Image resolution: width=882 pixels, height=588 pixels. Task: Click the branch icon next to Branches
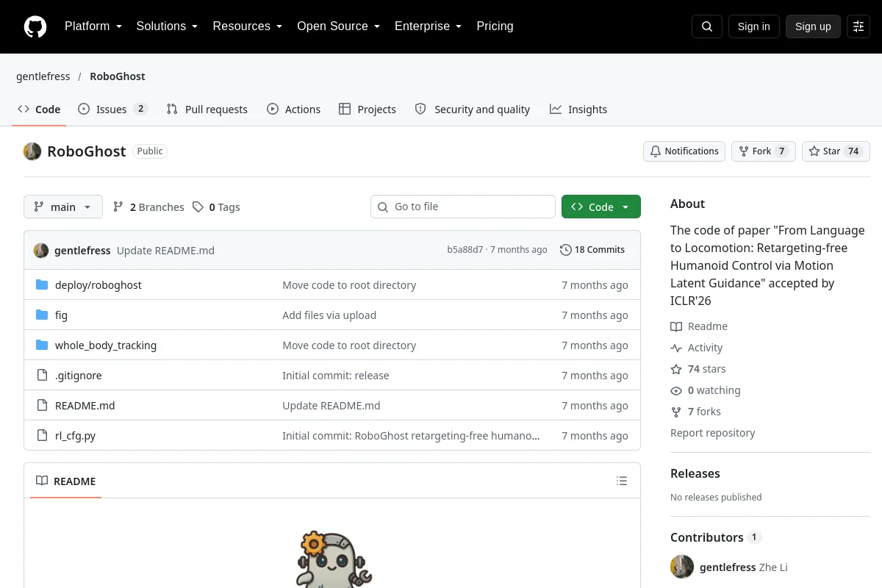click(118, 207)
